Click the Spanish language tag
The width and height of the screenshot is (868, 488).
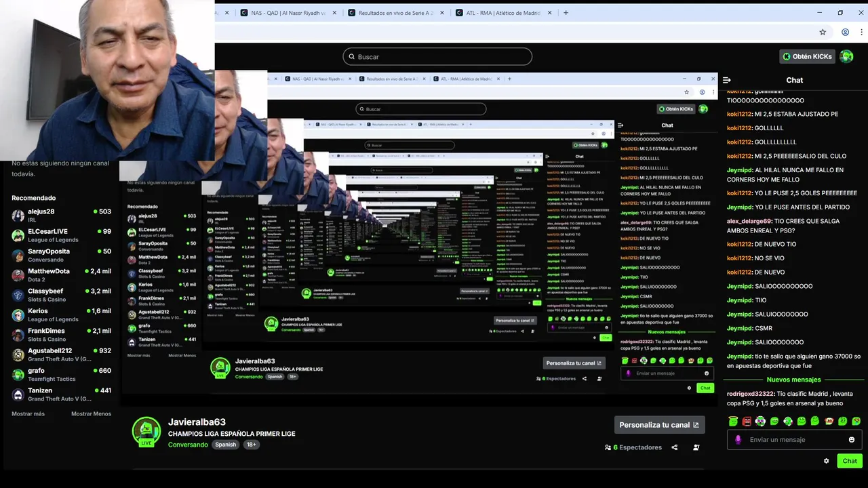point(226,445)
